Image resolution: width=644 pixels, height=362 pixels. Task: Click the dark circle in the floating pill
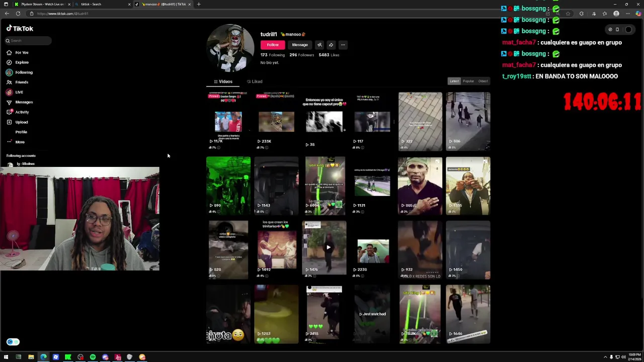pos(628,30)
